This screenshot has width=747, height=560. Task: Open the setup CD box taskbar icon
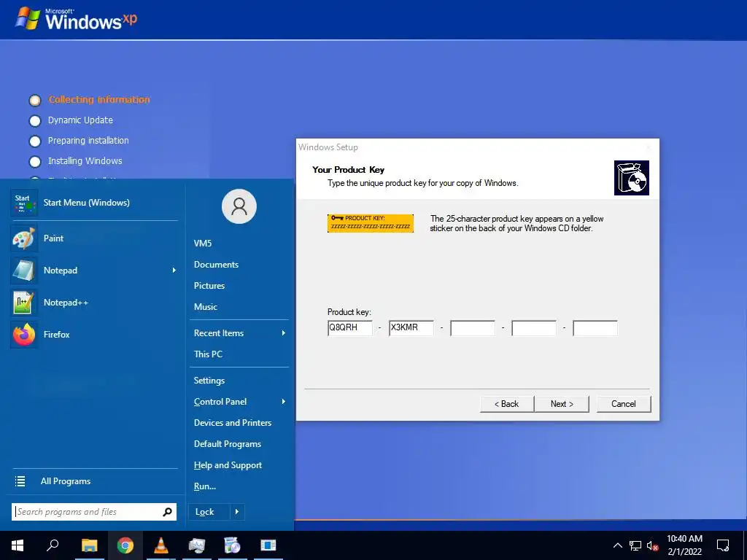(x=233, y=545)
